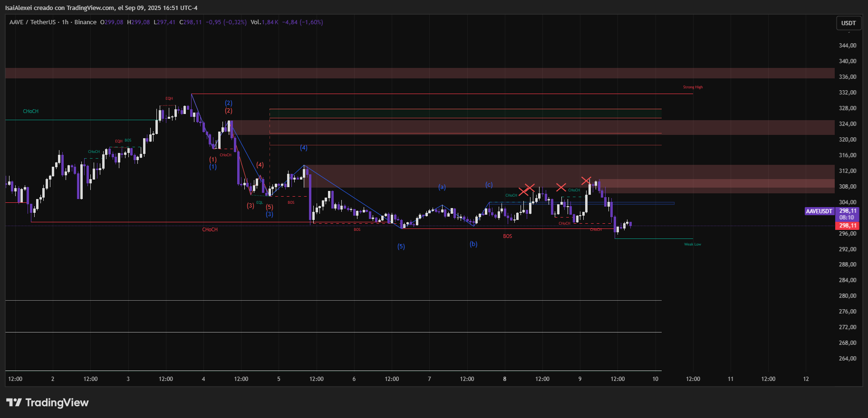Click the single red X between the other X markers
This screenshot has width=868, height=418.
tap(561, 187)
